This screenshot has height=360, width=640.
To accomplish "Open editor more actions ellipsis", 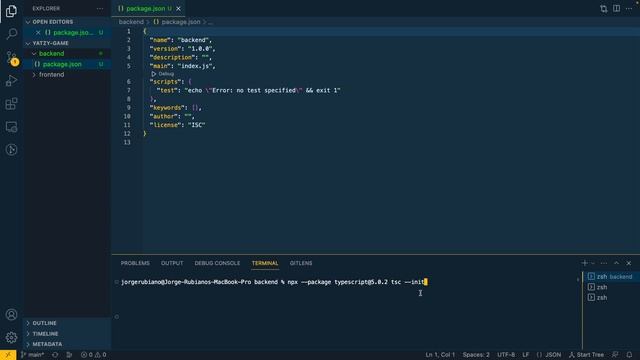I will click(629, 9).
